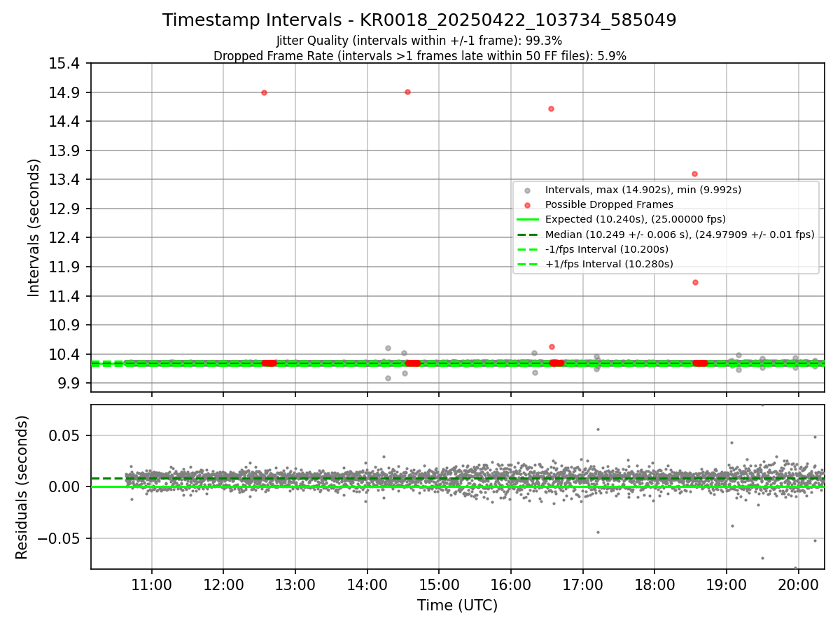
Task: Click the 'Jitter Quality' 99.3% subtitle line
Action: 419,41
